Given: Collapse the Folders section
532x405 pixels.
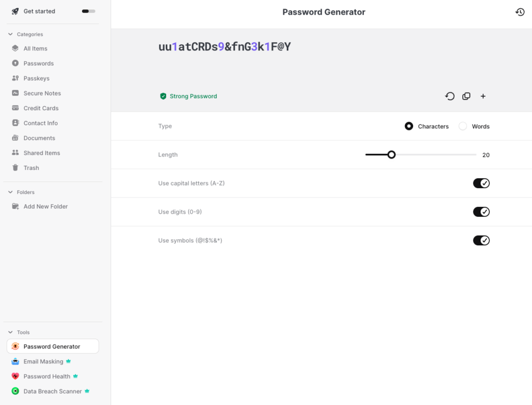Looking at the screenshot, I should pos(10,192).
